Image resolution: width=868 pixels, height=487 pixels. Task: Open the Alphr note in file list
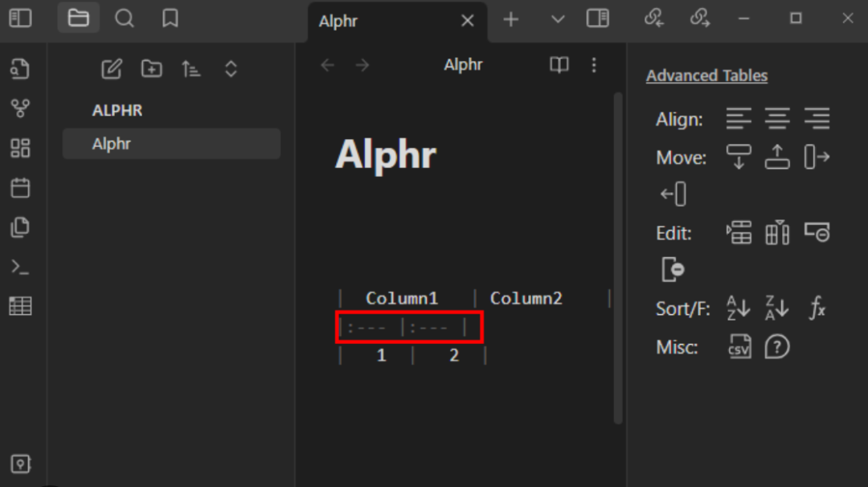[172, 144]
